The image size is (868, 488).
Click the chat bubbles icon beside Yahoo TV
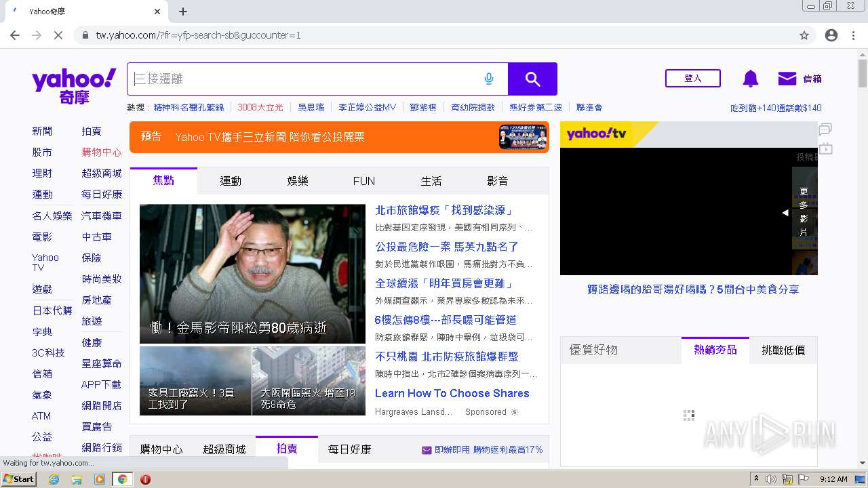click(825, 129)
